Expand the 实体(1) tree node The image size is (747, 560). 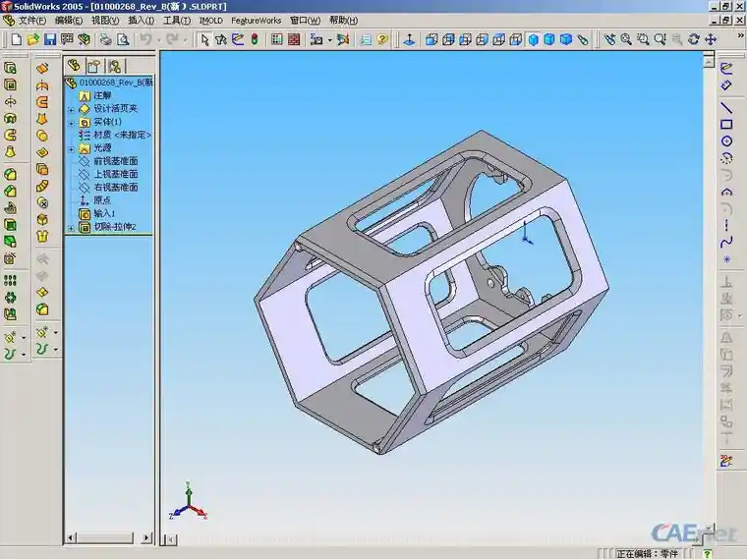[x=71, y=123]
